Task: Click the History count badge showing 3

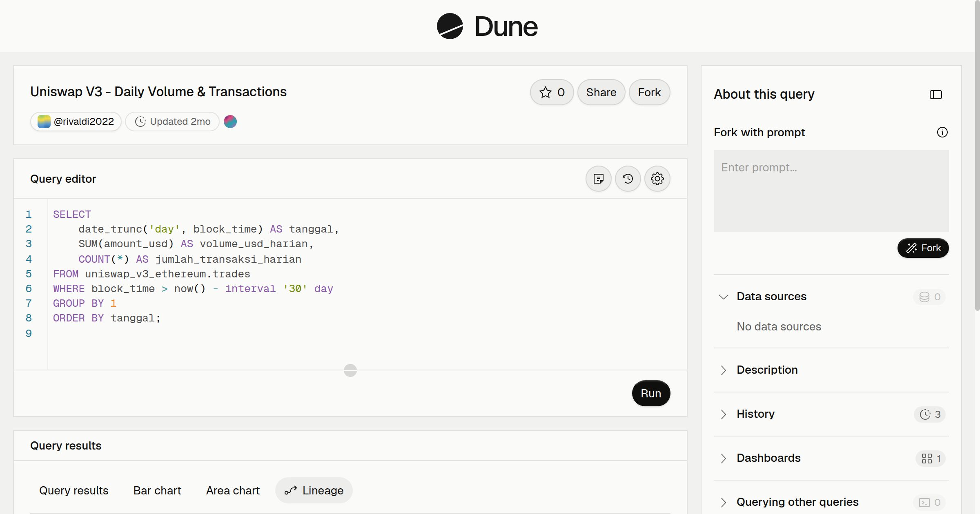Action: click(x=930, y=414)
